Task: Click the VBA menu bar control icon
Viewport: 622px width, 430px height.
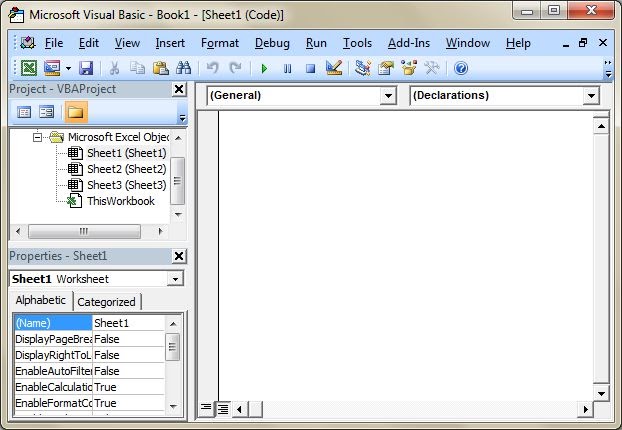Action: coord(27,43)
